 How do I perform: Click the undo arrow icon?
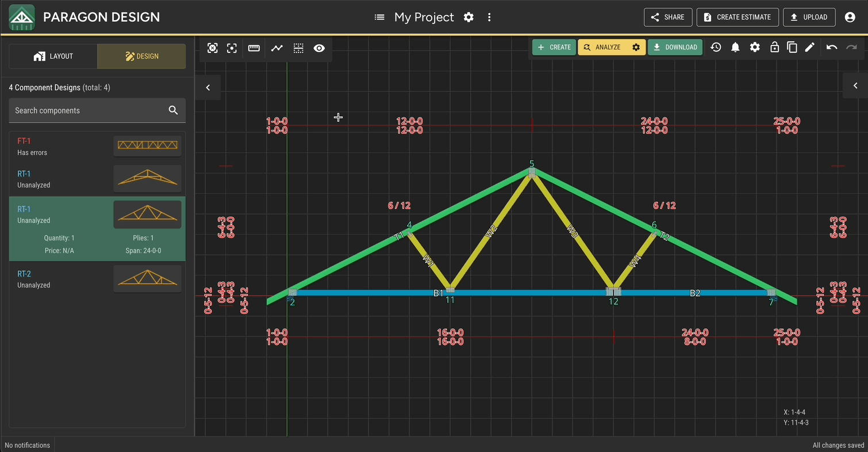[831, 47]
